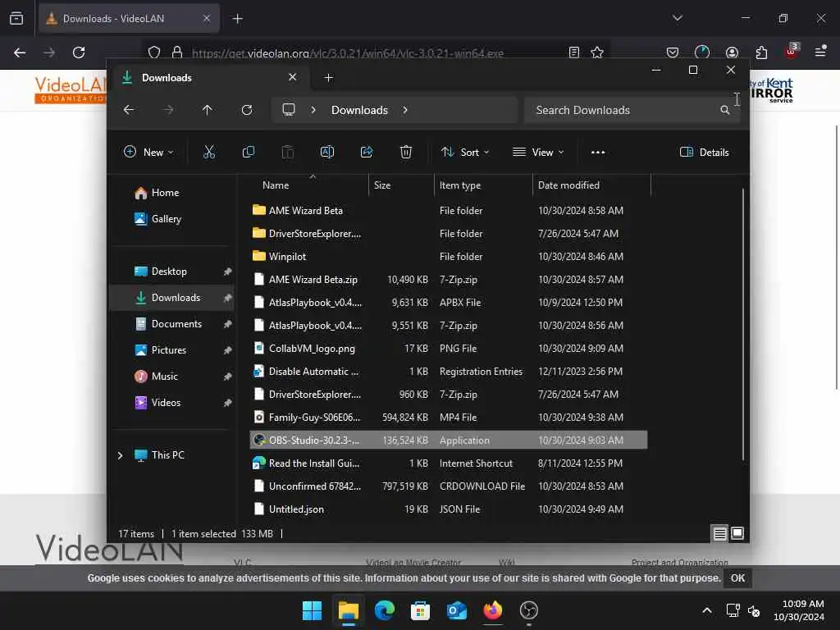This screenshot has width=840, height=630.
Task: Click the chevron before Downloads in the address bar
Action: (x=313, y=110)
